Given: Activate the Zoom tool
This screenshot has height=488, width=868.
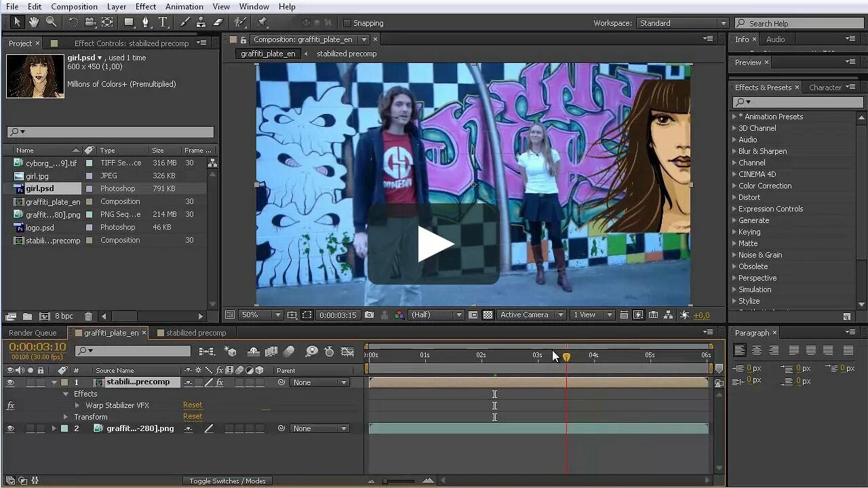Looking at the screenshot, I should click(50, 22).
